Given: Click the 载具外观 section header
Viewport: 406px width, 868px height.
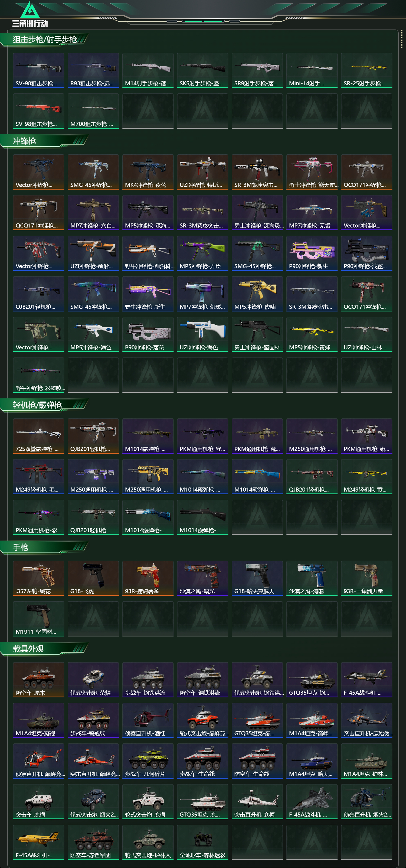Looking at the screenshot, I should point(28,649).
